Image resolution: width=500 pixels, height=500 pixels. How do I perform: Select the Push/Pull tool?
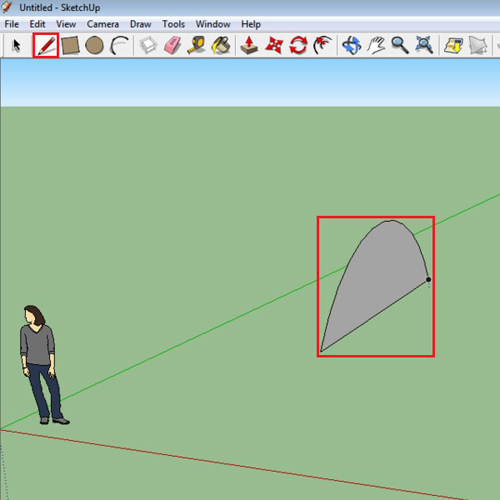(249, 45)
